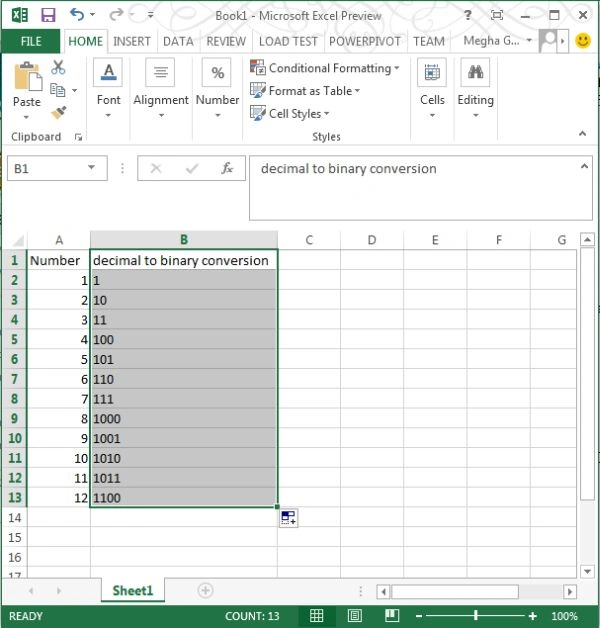The width and height of the screenshot is (600, 628).
Task: Click the Save icon in quick access toolbar
Action: click(48, 15)
